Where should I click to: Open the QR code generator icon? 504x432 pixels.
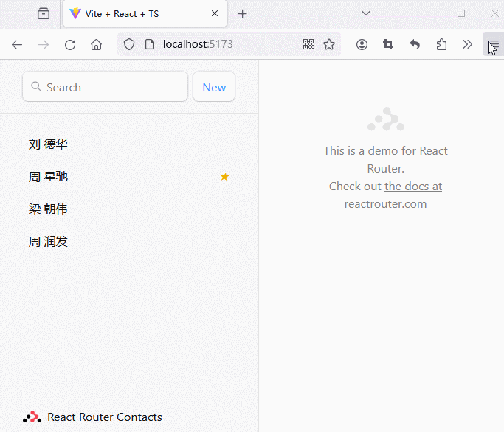tap(308, 44)
